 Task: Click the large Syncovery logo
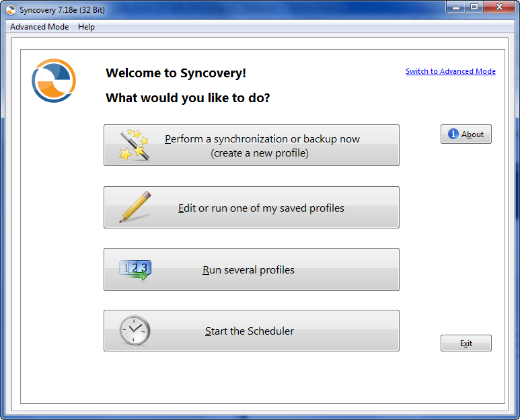coord(54,81)
